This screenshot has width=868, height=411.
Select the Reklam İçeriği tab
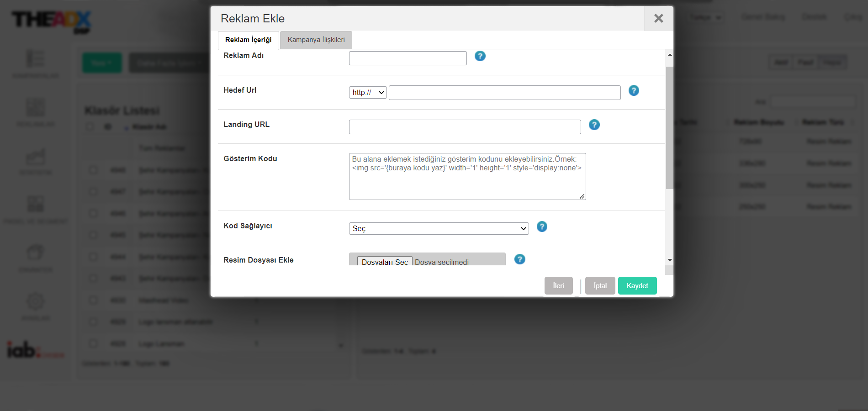248,40
